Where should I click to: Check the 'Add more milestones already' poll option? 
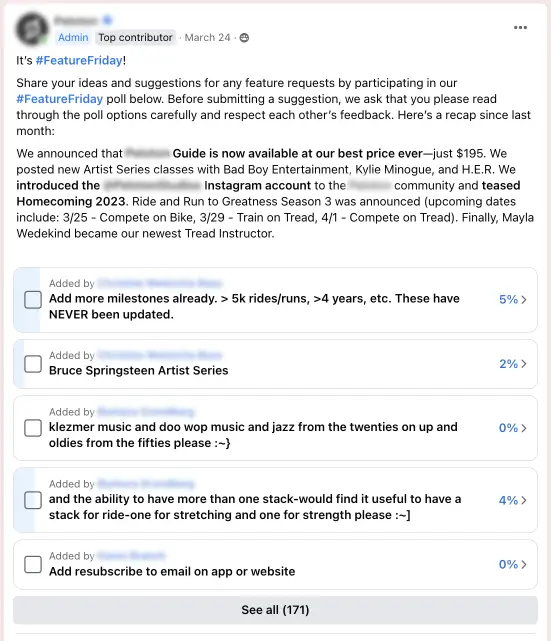33,300
